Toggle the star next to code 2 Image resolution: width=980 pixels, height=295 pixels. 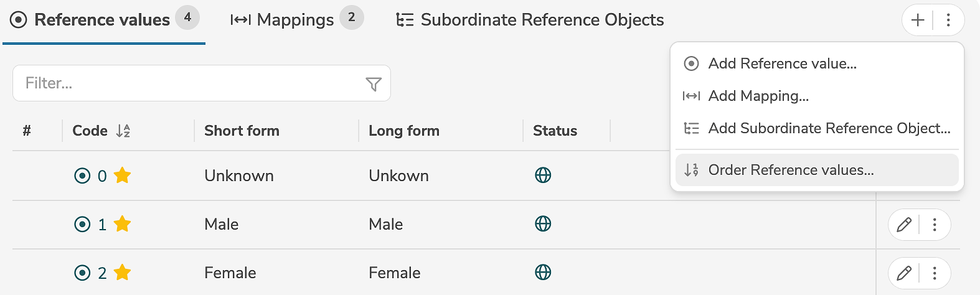pos(123,273)
